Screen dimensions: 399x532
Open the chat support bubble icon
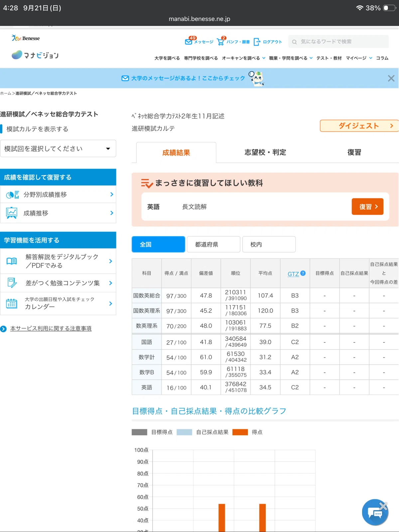click(375, 512)
